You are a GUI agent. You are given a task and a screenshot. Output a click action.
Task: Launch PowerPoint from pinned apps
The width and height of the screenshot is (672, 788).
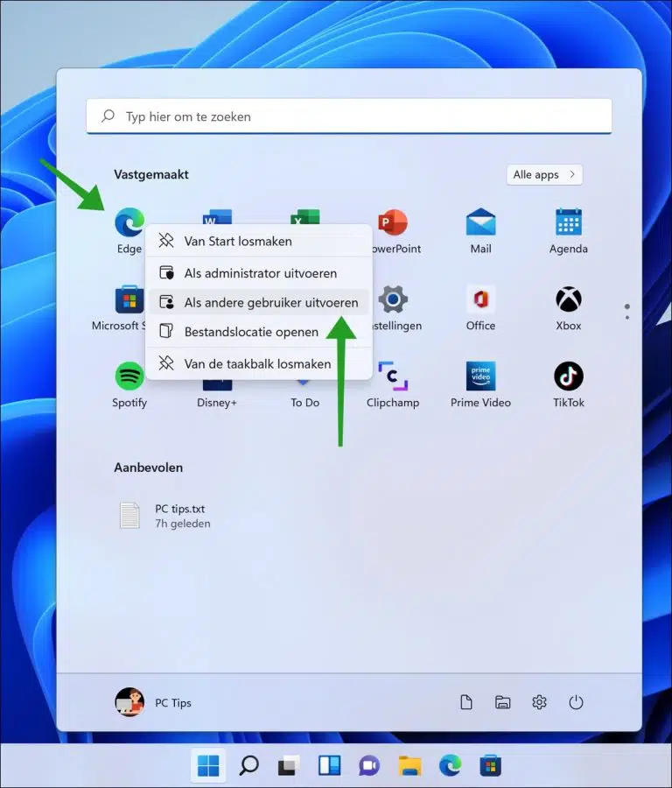[393, 222]
